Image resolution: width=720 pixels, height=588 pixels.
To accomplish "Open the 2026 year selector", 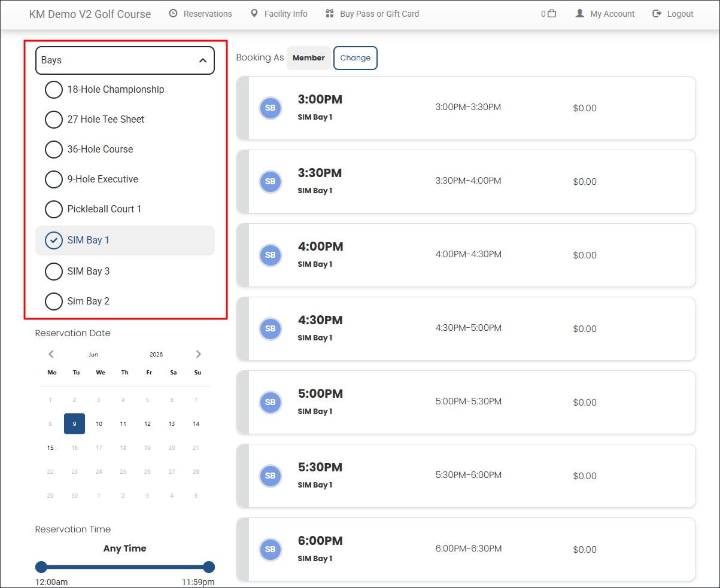I will coord(156,355).
